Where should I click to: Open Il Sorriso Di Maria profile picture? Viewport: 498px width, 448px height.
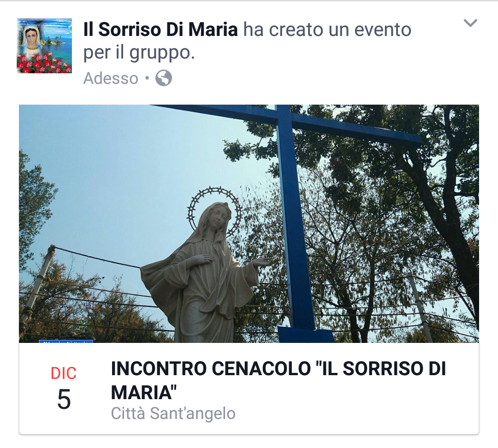pyautogui.click(x=44, y=46)
